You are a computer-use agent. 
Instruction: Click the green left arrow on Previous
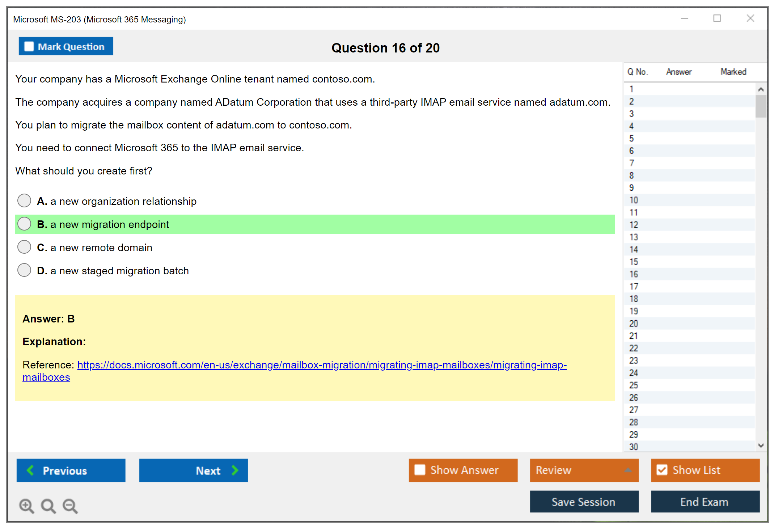click(x=30, y=470)
